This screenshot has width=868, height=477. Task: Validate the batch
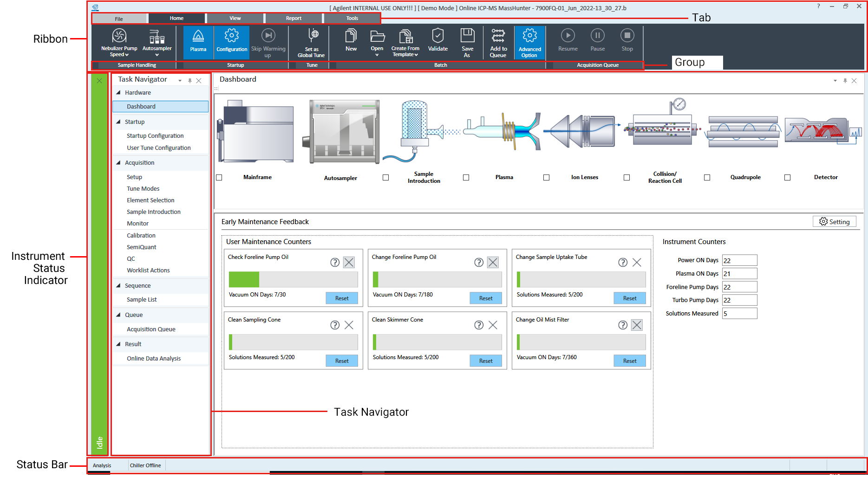pyautogui.click(x=438, y=36)
